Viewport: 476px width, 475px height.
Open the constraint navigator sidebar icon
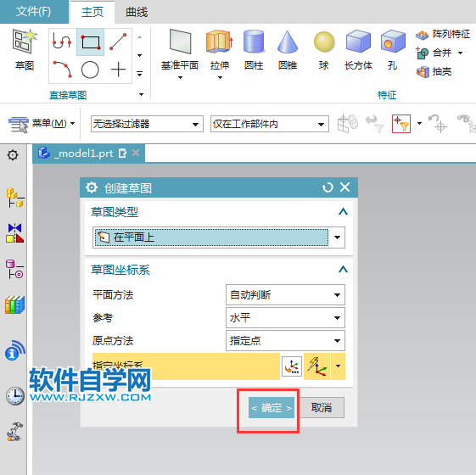coord(15,232)
